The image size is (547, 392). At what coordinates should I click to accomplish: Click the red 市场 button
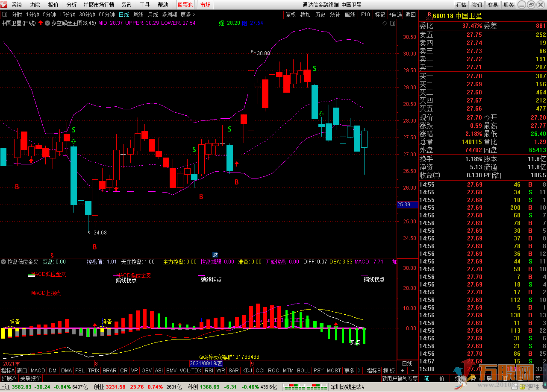point(206,5)
